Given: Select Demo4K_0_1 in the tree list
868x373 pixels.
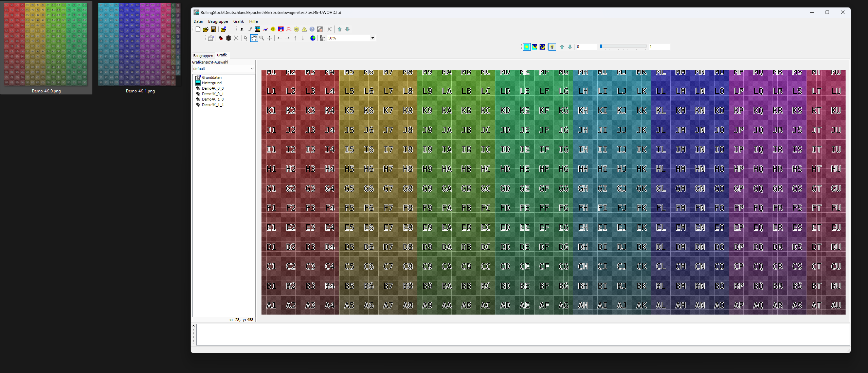Looking at the screenshot, I should [213, 94].
